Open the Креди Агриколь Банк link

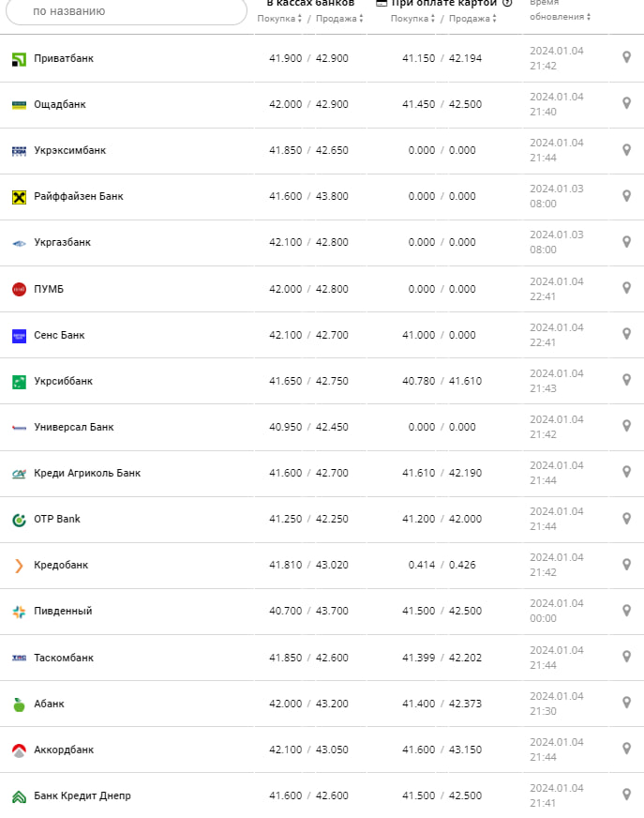click(86, 473)
